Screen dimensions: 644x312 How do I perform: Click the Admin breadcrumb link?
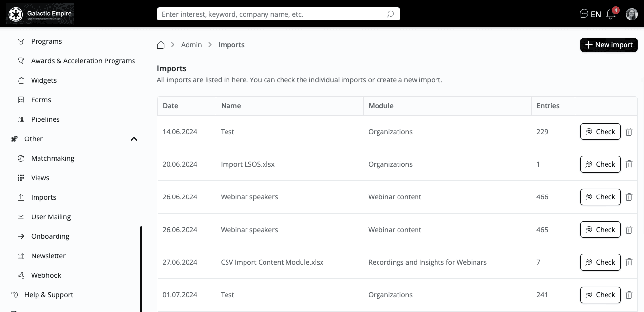(191, 45)
